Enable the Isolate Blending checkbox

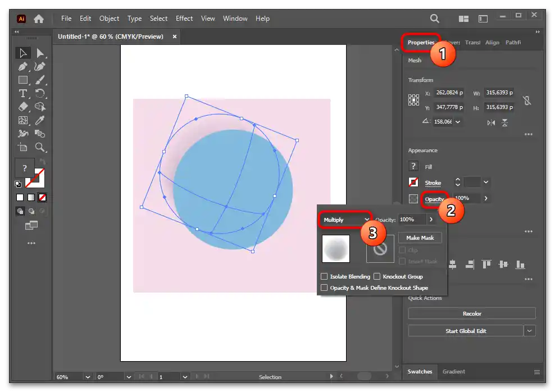click(x=324, y=276)
